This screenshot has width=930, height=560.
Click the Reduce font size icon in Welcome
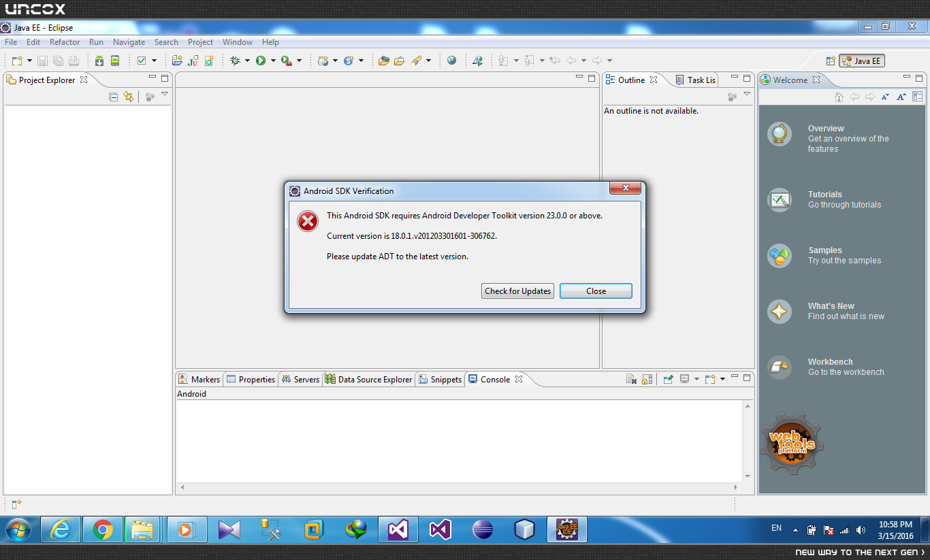click(x=885, y=97)
